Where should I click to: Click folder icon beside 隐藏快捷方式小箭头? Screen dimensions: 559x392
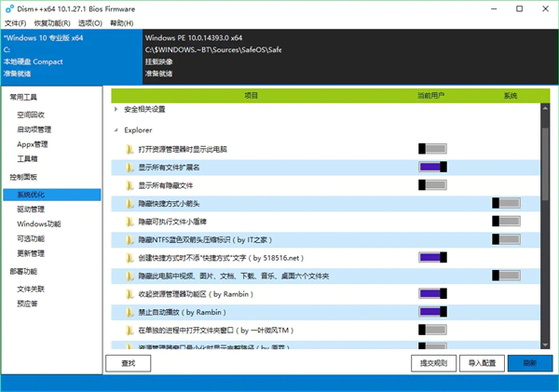130,203
